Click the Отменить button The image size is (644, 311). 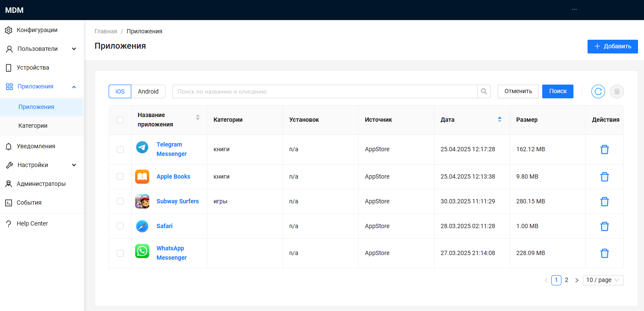click(x=518, y=91)
